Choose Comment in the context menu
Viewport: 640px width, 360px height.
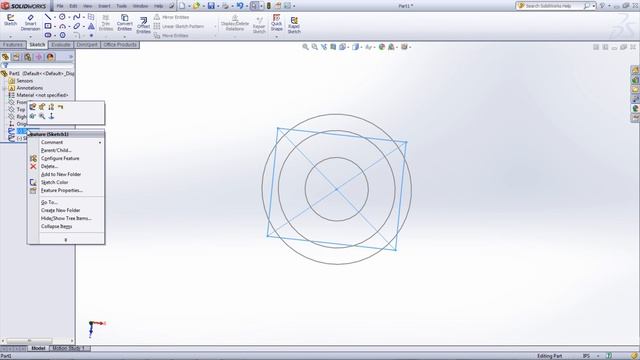click(52, 142)
